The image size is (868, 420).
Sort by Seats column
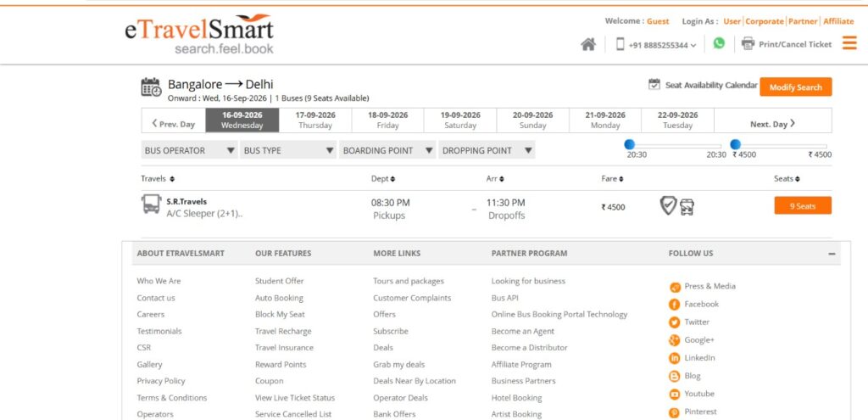[787, 179]
